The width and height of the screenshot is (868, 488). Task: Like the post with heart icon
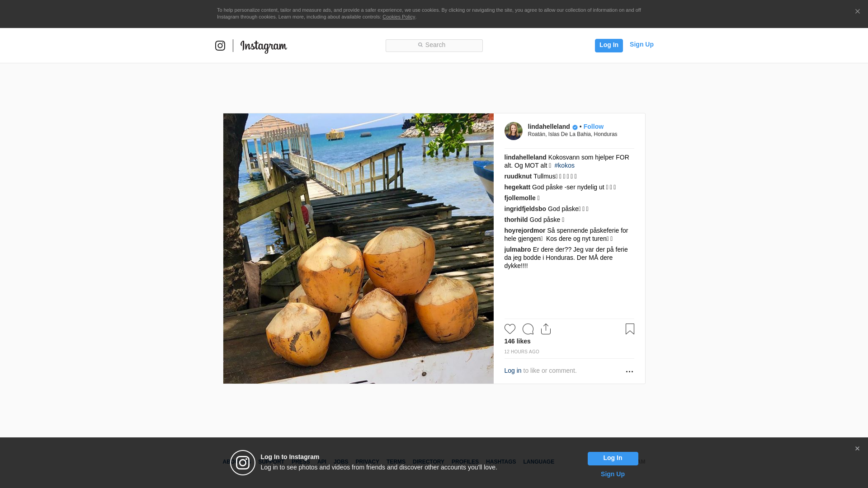[x=509, y=329]
